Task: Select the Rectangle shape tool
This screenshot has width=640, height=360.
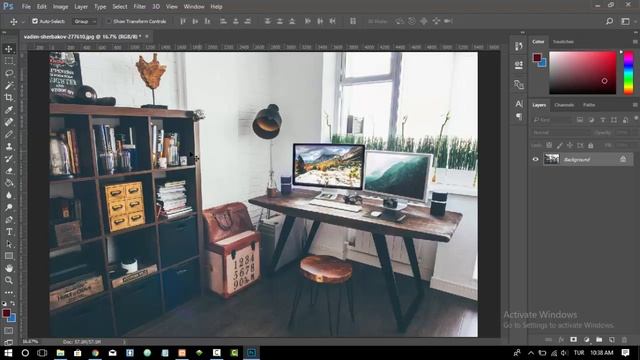Action: pos(9,256)
